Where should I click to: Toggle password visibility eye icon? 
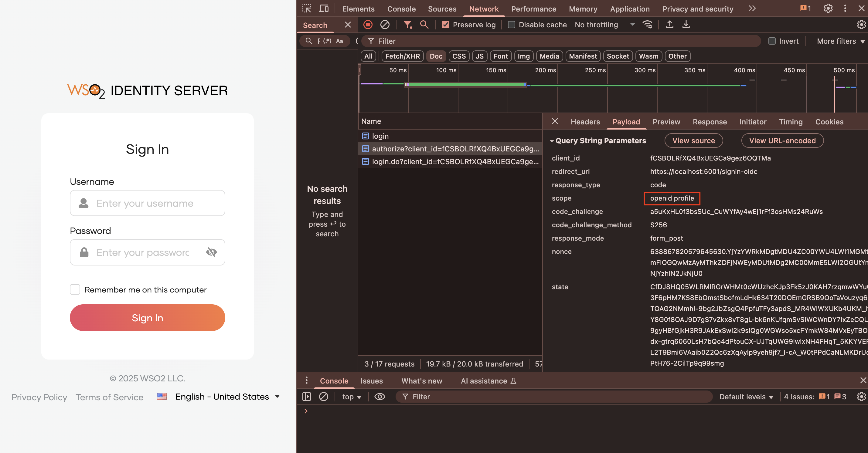point(211,252)
